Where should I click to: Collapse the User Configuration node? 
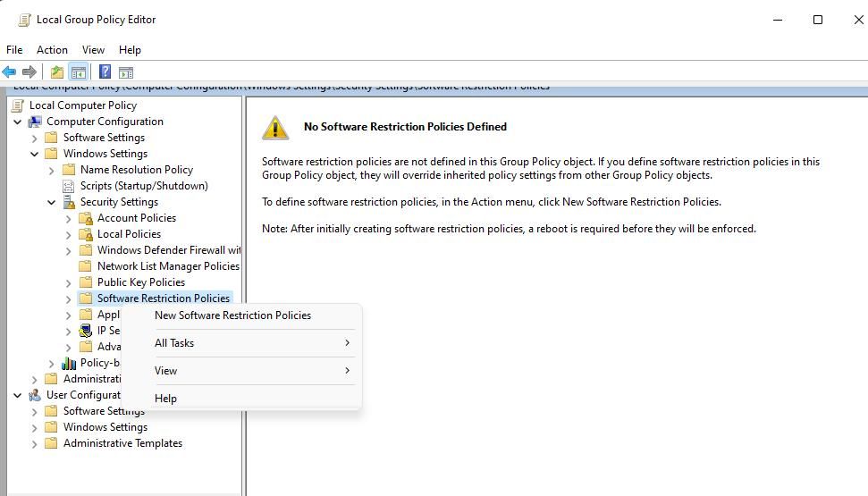pyautogui.click(x=18, y=395)
